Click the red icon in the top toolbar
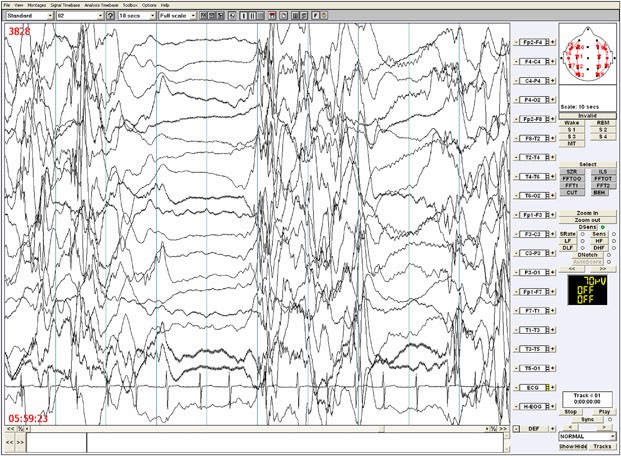This screenshot has height=456, width=621. (272, 16)
